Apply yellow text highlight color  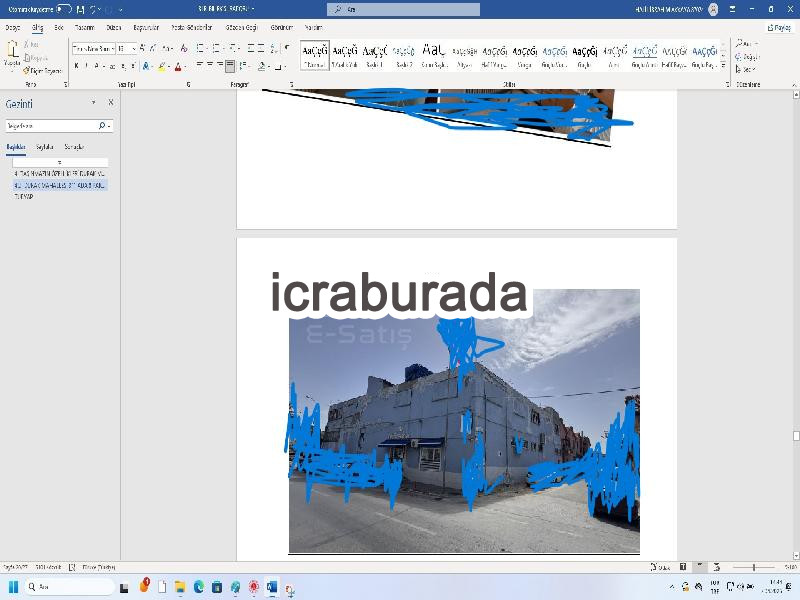162,66
